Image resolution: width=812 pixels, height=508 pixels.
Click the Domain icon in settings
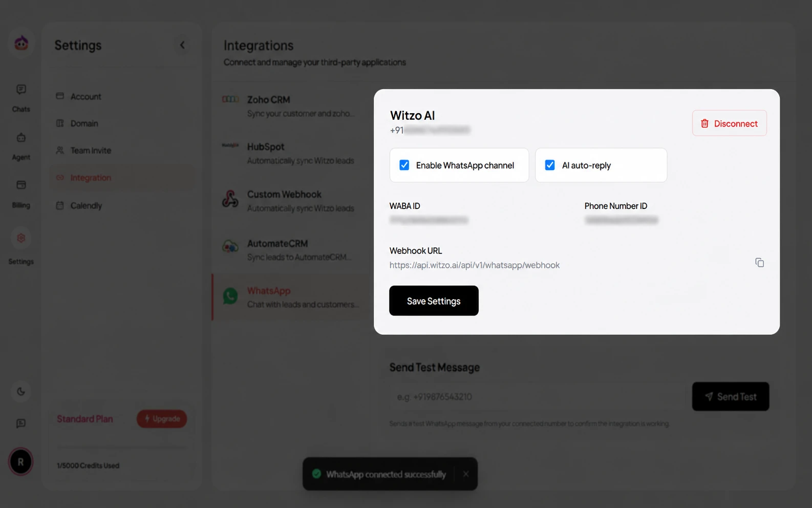(60, 123)
